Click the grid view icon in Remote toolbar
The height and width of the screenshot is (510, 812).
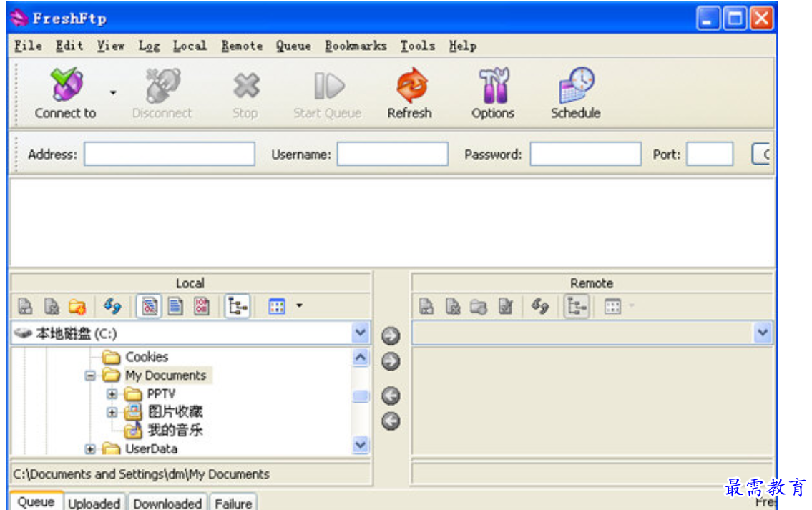(x=612, y=307)
